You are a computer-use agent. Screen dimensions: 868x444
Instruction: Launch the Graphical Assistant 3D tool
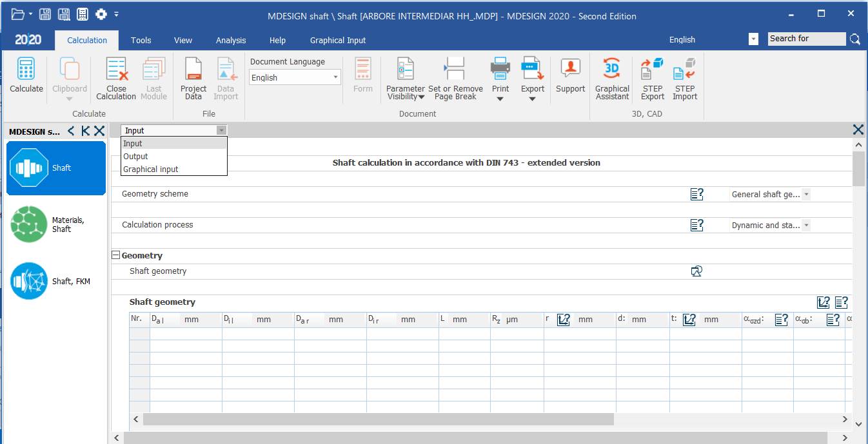[x=612, y=79]
